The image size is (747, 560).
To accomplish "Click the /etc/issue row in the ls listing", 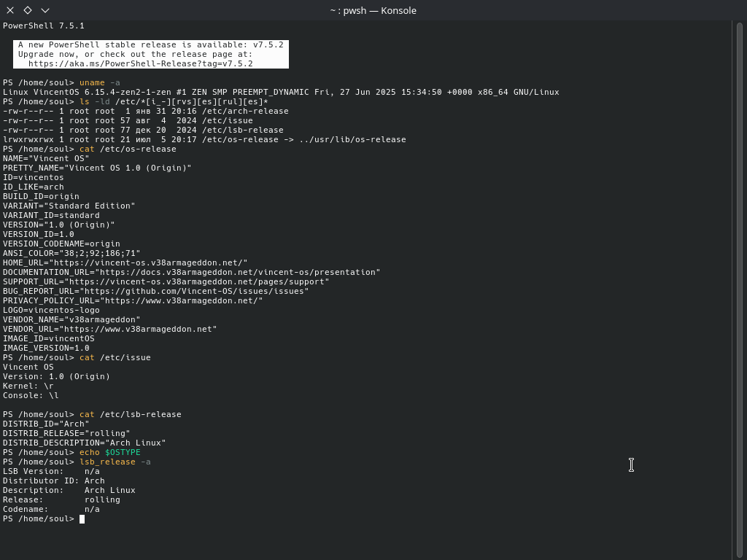I will pos(128,121).
